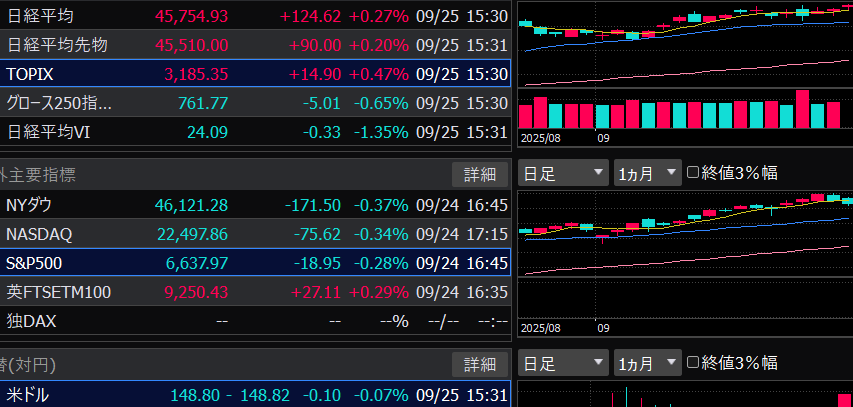
Task: Enable 終値3%幅 checkbox above the overseas index chart
Action: click(694, 172)
